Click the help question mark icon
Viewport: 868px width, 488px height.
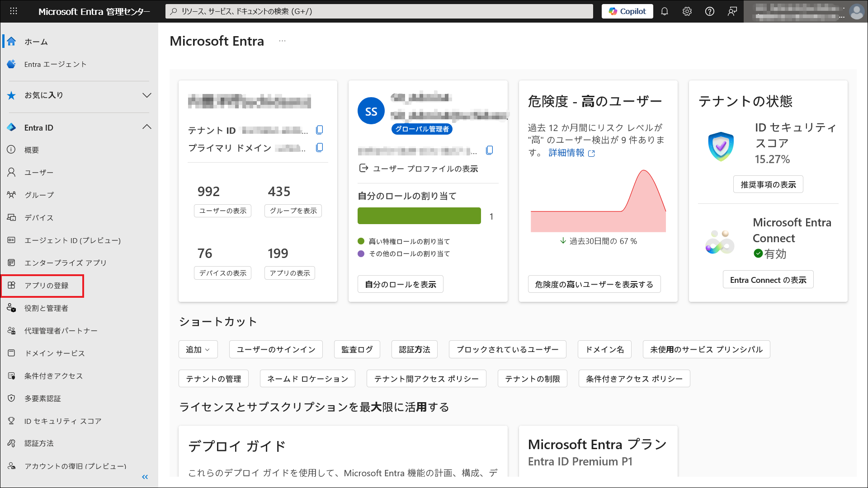coord(709,11)
